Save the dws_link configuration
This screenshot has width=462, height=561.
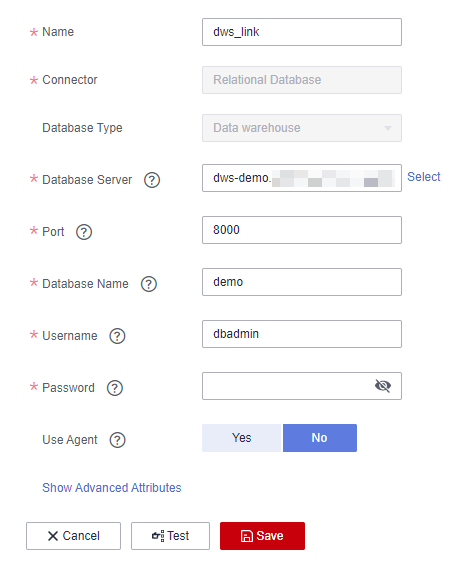(262, 536)
